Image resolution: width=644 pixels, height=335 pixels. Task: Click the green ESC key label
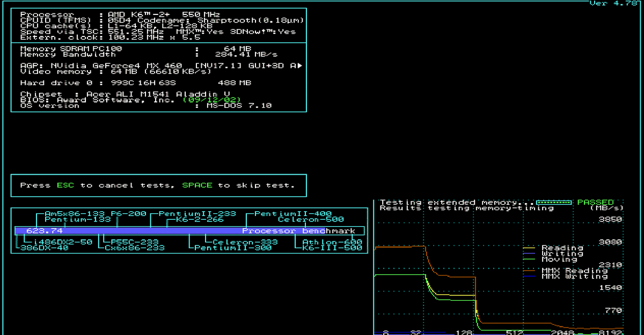pyautogui.click(x=65, y=185)
